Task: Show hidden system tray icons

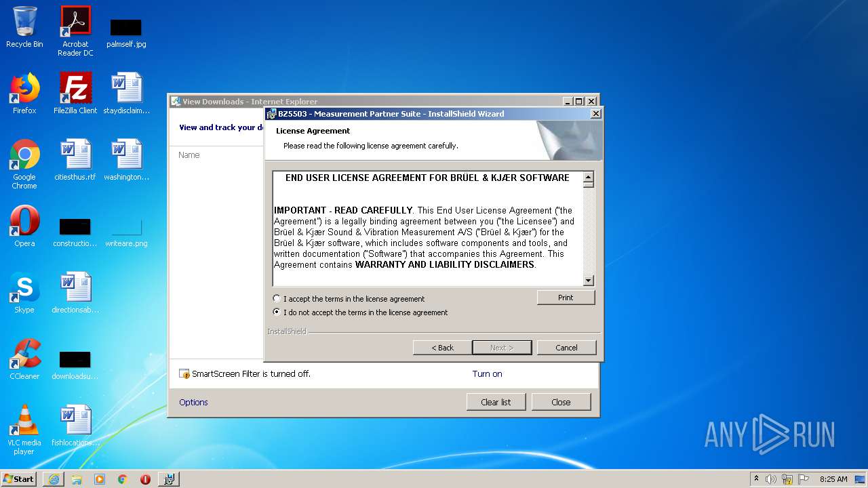Action: [756, 479]
